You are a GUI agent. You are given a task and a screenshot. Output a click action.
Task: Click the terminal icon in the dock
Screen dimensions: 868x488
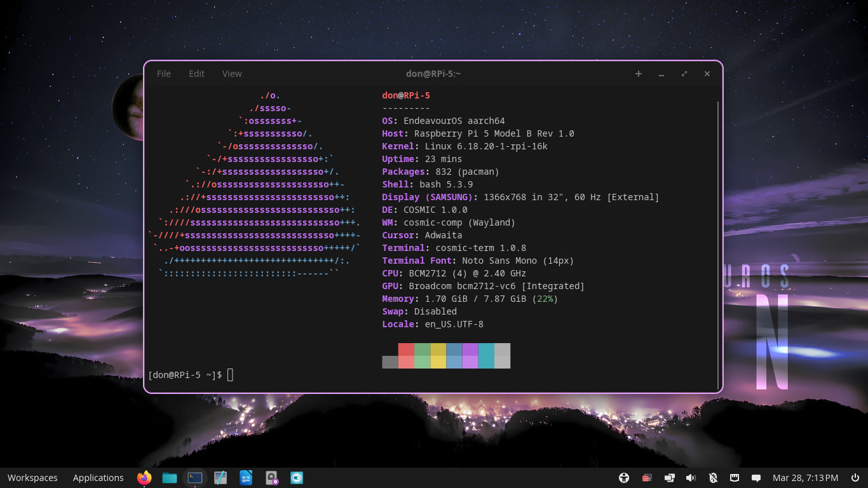[x=195, y=478]
